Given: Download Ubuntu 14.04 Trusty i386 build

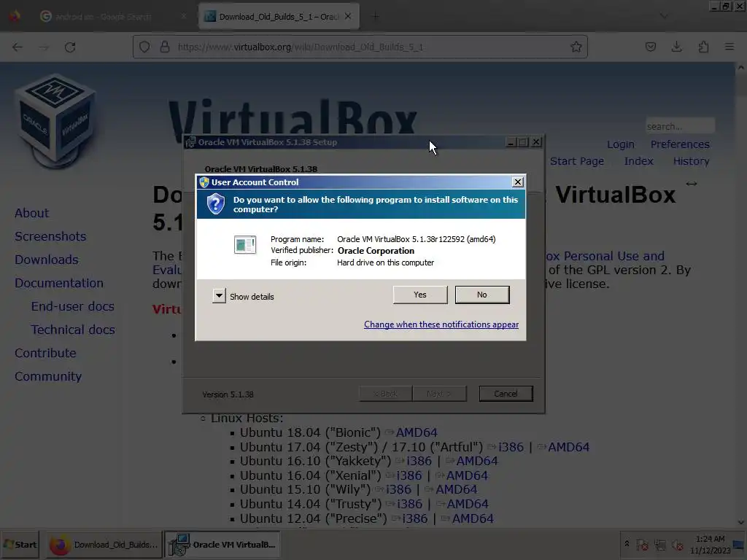Looking at the screenshot, I should coord(409,504).
